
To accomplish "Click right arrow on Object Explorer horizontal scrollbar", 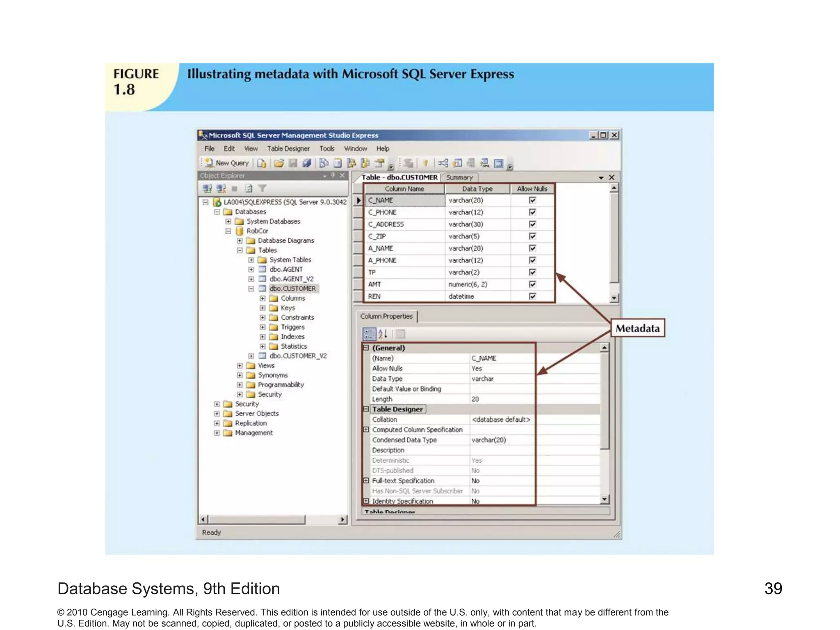I will [342, 520].
